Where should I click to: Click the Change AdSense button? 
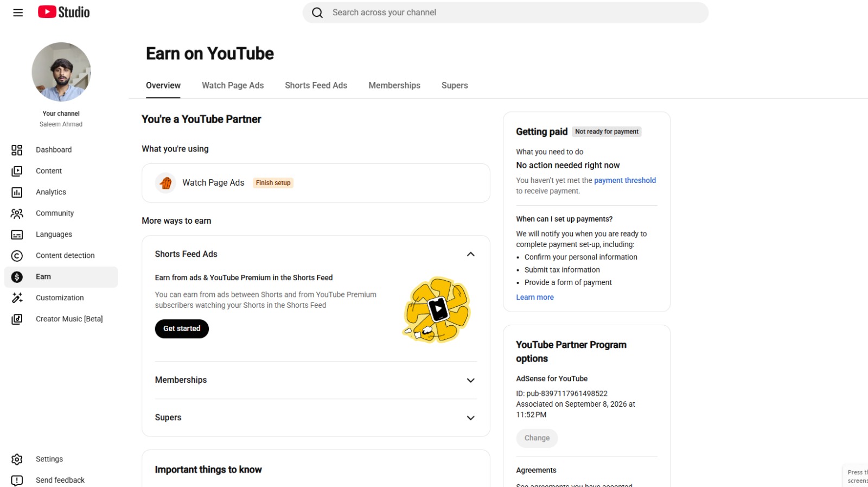537,438
